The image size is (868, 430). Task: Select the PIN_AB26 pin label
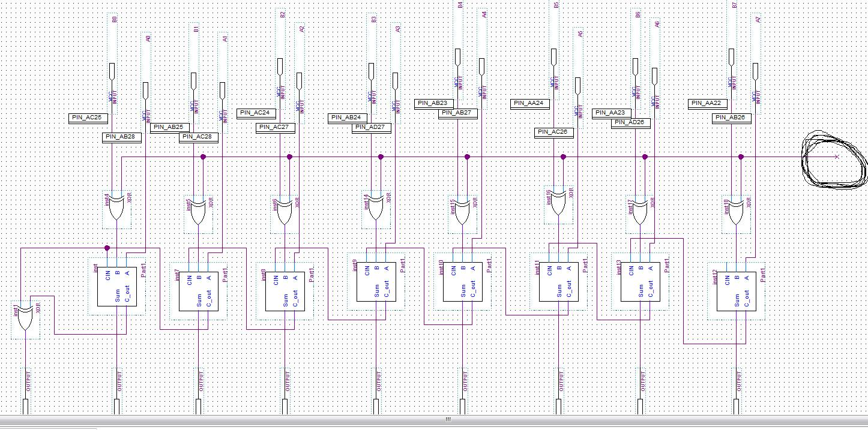(732, 118)
